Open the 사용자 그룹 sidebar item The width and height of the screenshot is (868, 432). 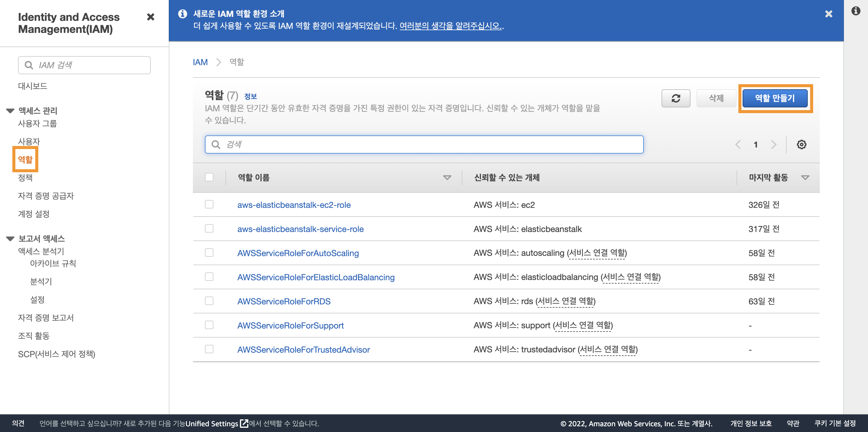pyautogui.click(x=37, y=124)
